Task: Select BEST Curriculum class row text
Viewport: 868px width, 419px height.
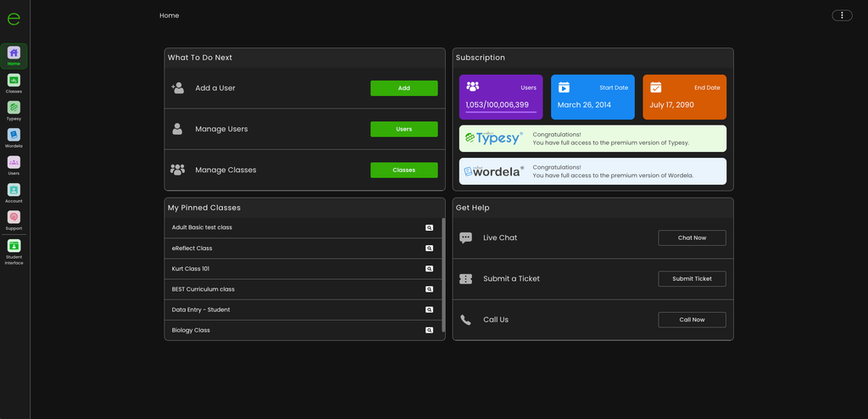Action: click(x=203, y=289)
